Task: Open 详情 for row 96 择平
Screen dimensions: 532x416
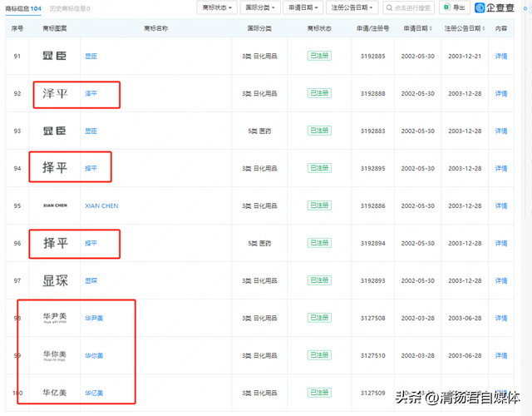Action: [501, 243]
